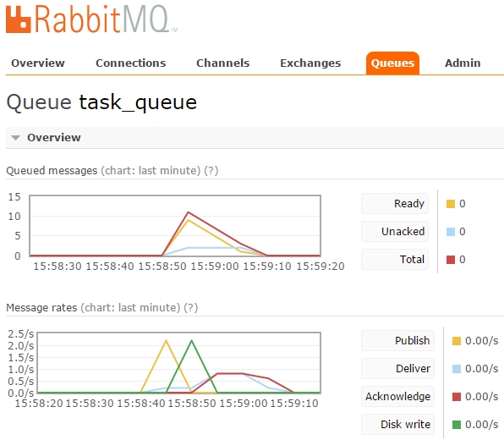
Task: Click the 2.5/s axis label
Action: [21, 334]
